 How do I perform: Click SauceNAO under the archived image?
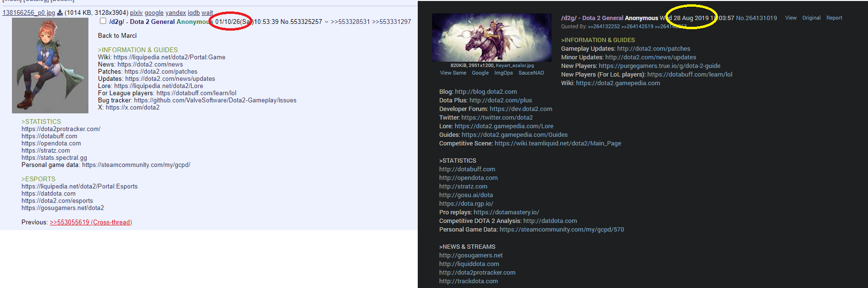tap(531, 73)
